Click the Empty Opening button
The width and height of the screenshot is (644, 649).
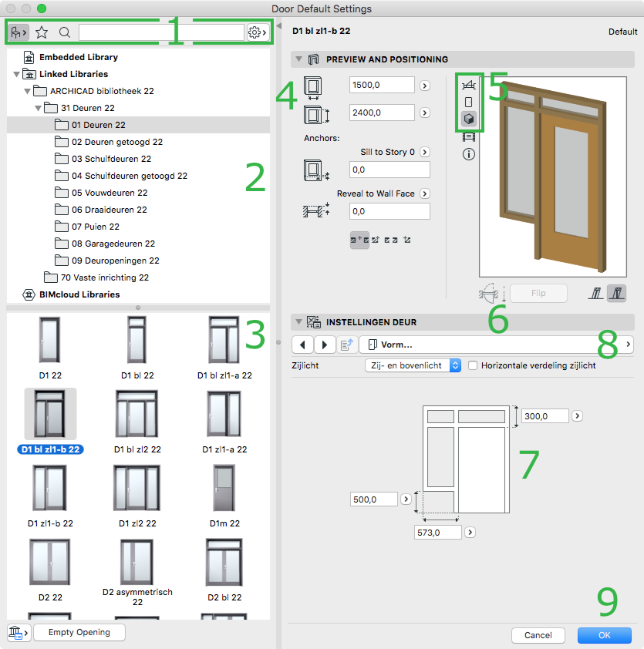pyautogui.click(x=79, y=633)
